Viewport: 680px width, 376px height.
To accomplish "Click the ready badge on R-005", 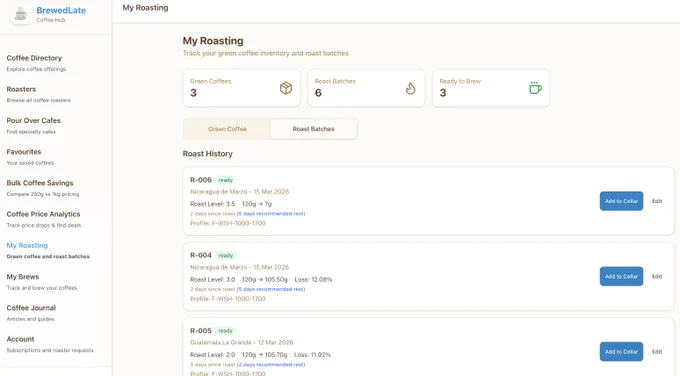I will click(226, 331).
